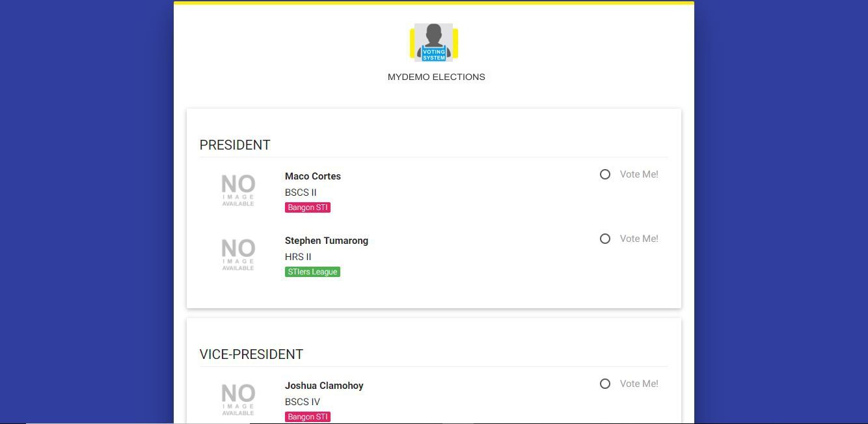Click 'Vote Me!' label for Stephen Tumarong
Screen dimensions: 868x424
(x=639, y=239)
